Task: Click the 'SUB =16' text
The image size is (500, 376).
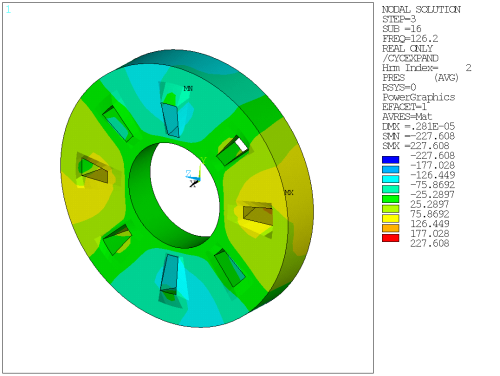Action: 402,29
